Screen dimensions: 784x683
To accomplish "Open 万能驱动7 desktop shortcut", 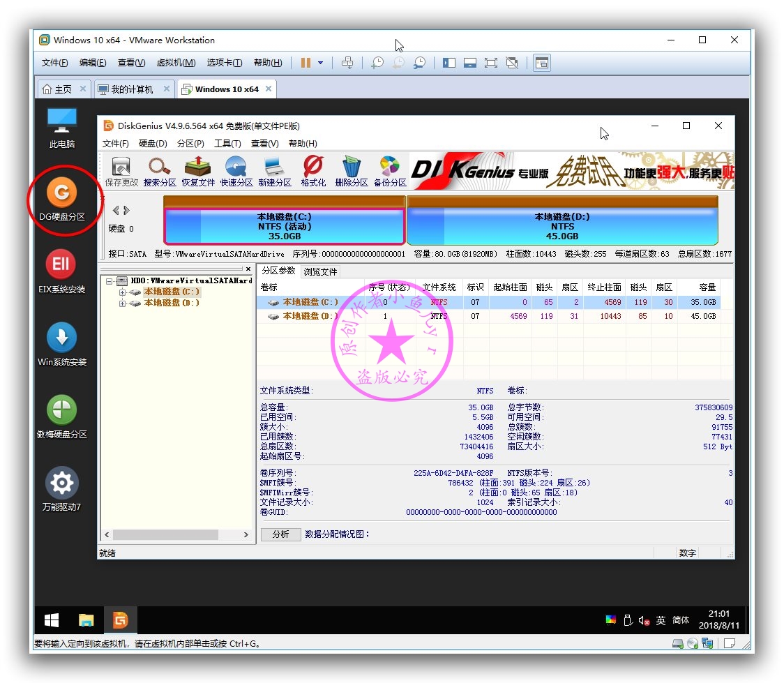I will pyautogui.click(x=61, y=489).
